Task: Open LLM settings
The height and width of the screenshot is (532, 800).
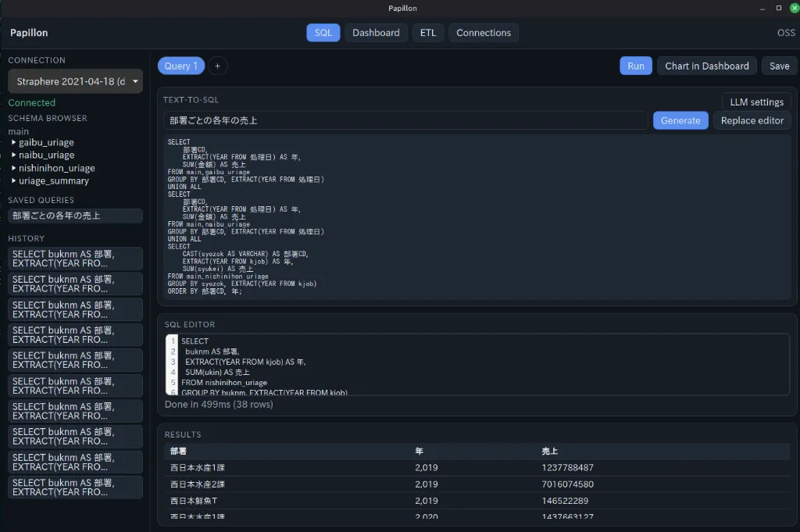Action: click(x=756, y=102)
